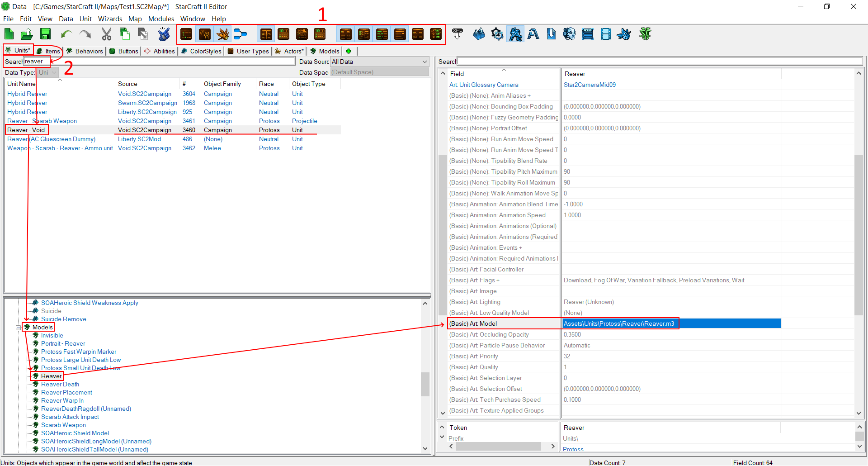Switch to the User Types tab

coord(248,51)
